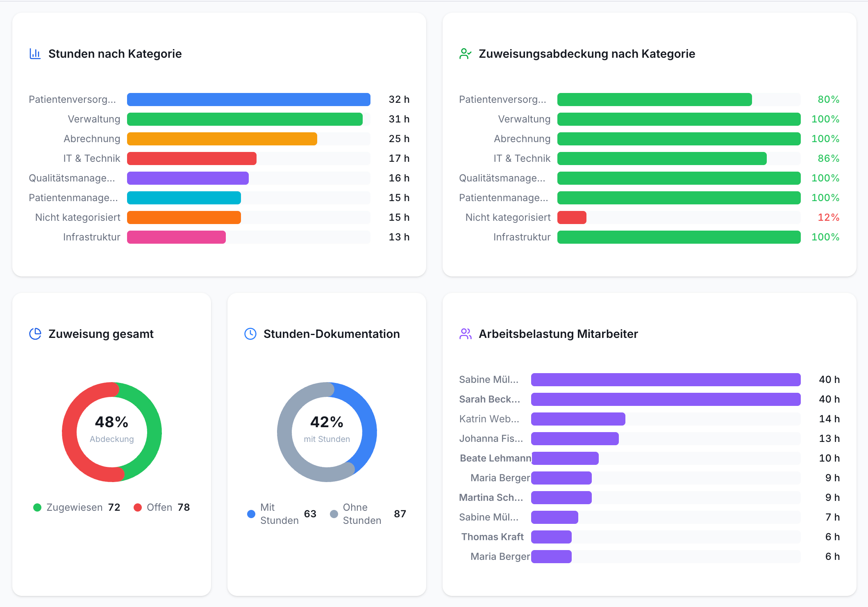Click the green Verwaltung 31 h hours bar
The image size is (868, 607).
tap(245, 119)
